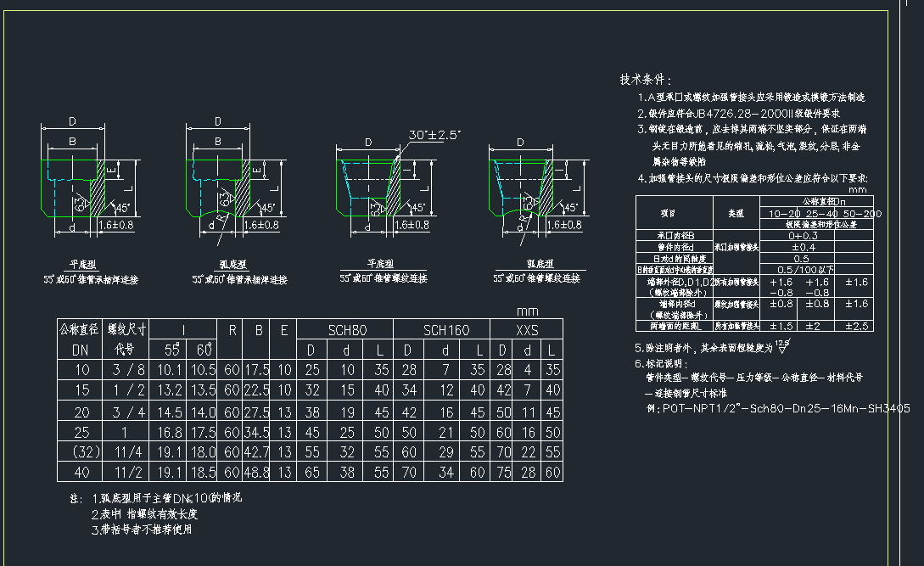Click the 30°±2.5° angle dimension label
924x566 pixels.
434,135
